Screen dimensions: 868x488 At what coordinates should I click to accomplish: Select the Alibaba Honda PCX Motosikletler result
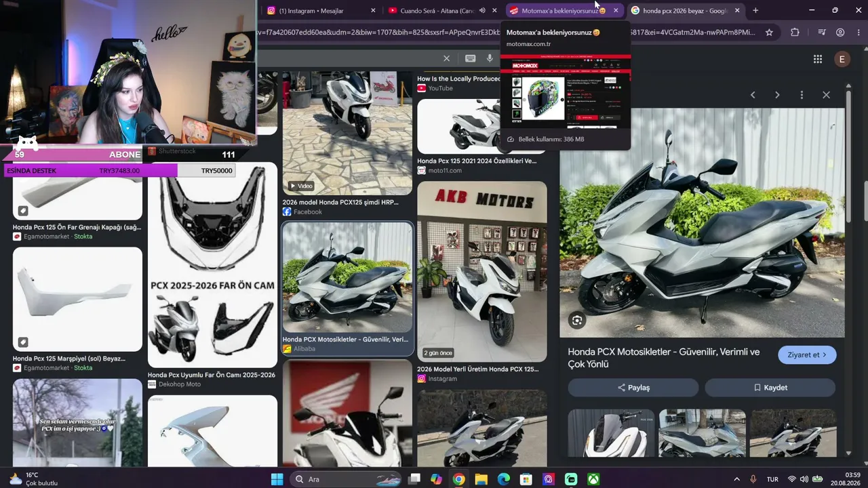(347, 289)
